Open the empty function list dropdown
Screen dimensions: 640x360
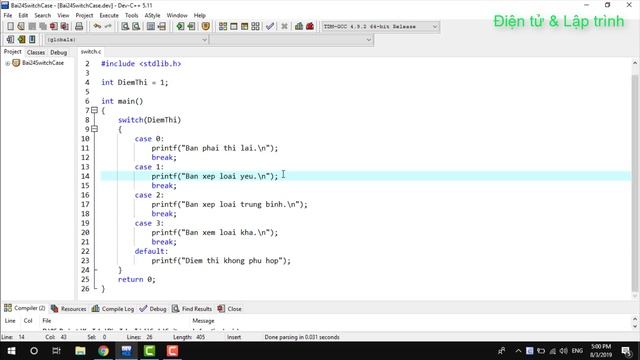coord(369,40)
